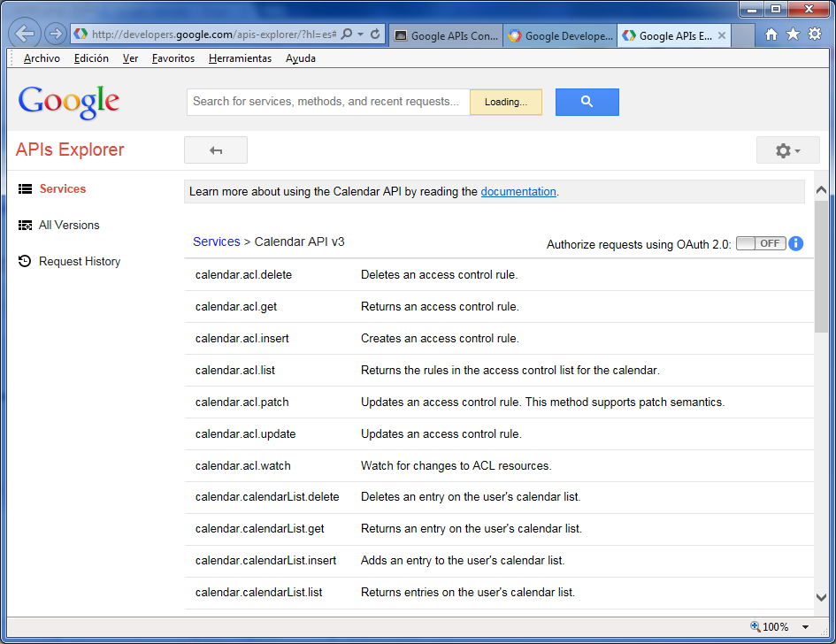This screenshot has width=836, height=644.
Task: Click the browser address bar URL
Action: 213,34
